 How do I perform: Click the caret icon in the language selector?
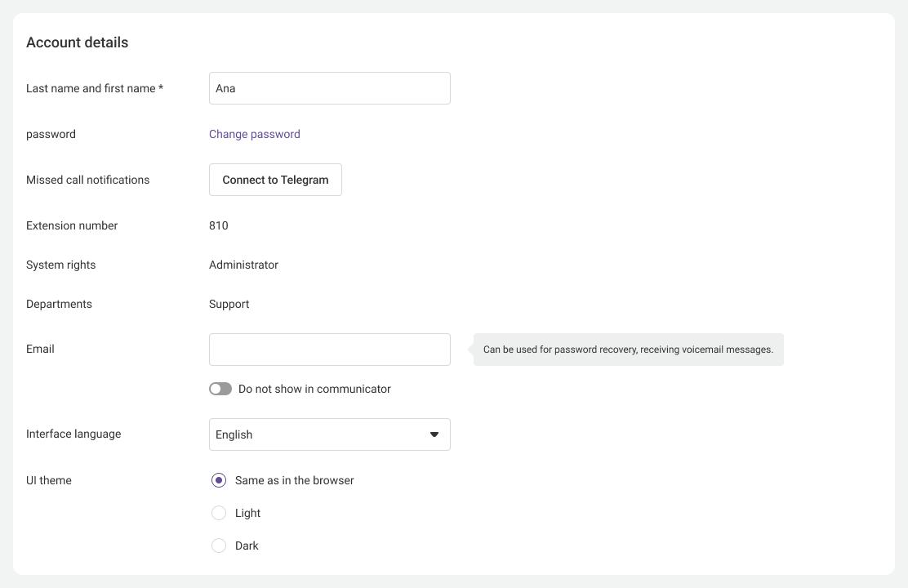(434, 434)
